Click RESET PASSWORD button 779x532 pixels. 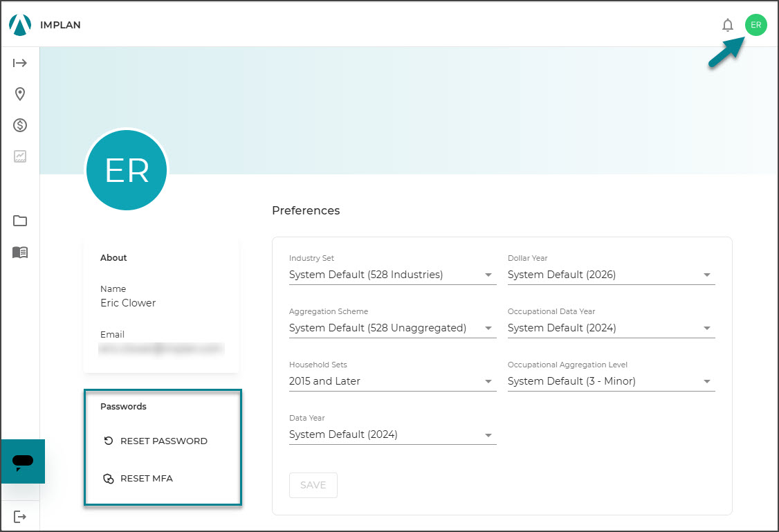point(156,441)
